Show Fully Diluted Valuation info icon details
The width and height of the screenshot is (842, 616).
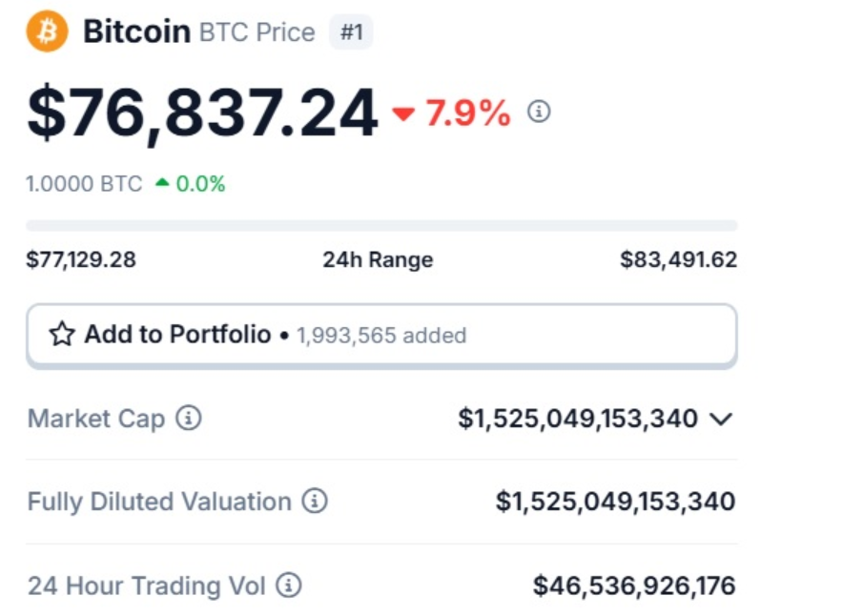[315, 501]
